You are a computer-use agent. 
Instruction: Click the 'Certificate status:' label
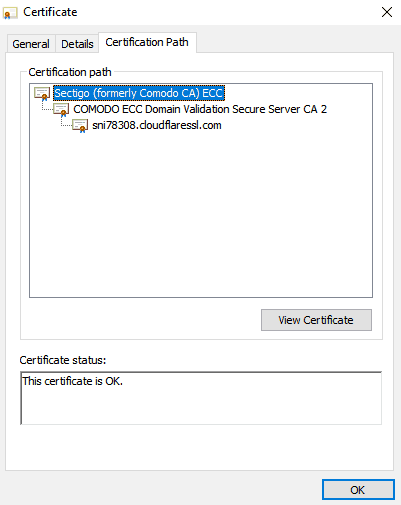(x=63, y=360)
